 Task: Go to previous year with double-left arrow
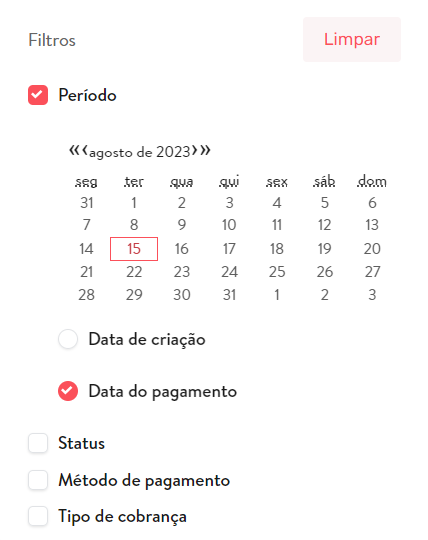point(74,150)
